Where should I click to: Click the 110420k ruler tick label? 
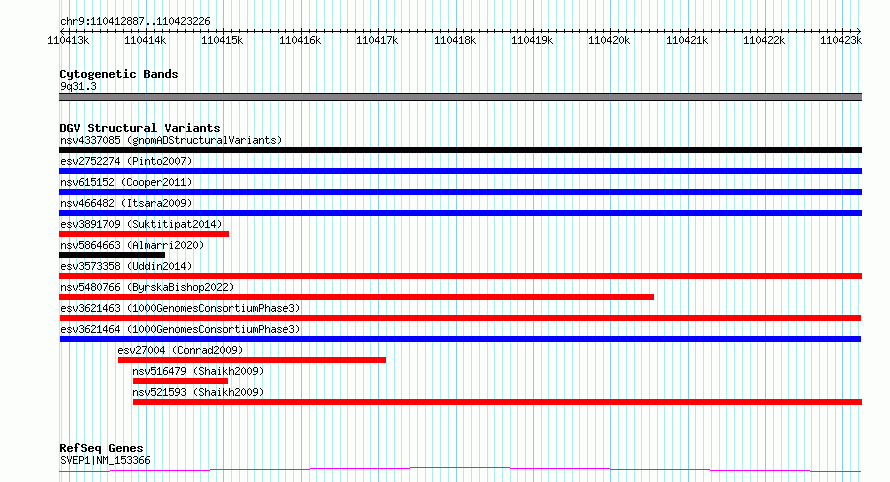[609, 40]
